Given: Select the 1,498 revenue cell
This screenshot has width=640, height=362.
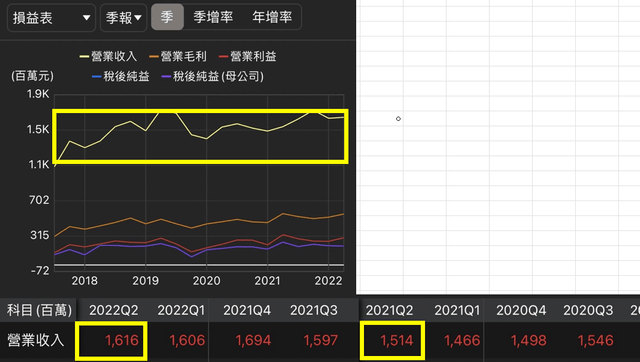Looking at the screenshot, I should [529, 340].
